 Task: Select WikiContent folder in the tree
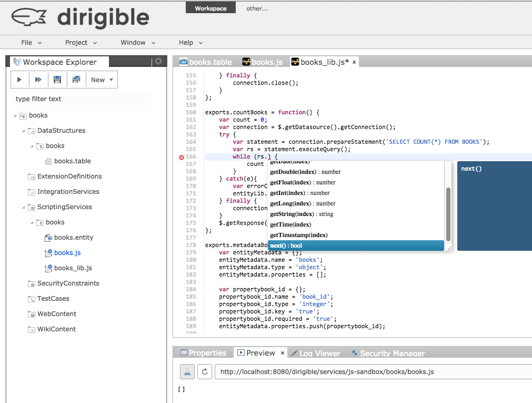point(56,329)
